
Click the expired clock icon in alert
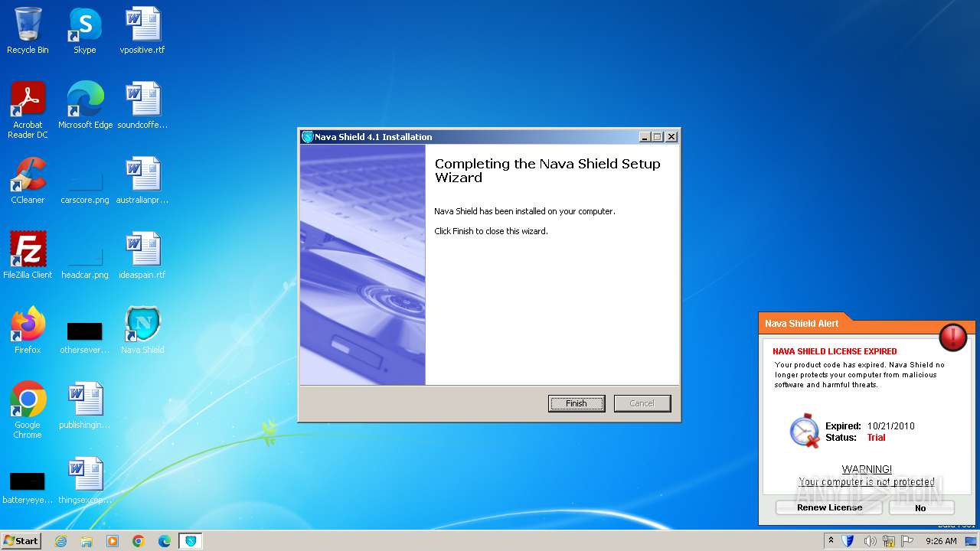tap(805, 432)
